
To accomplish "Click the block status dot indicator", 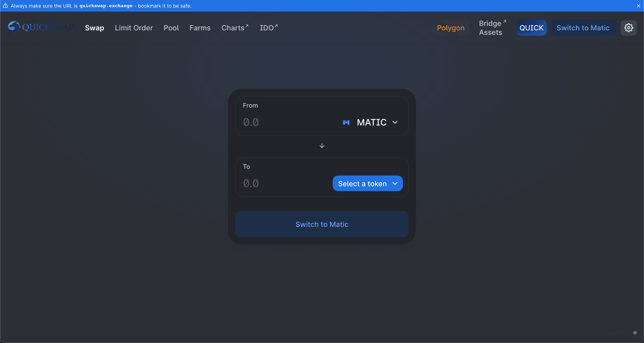I will (635, 333).
